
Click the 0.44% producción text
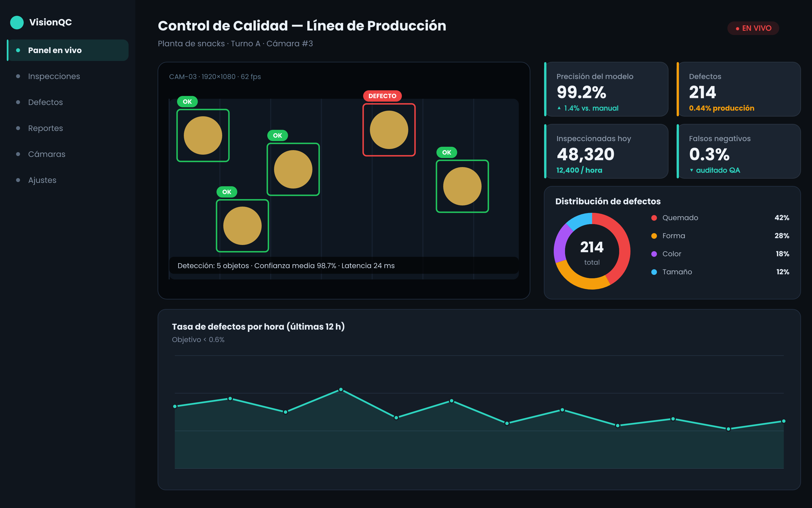[721, 108]
